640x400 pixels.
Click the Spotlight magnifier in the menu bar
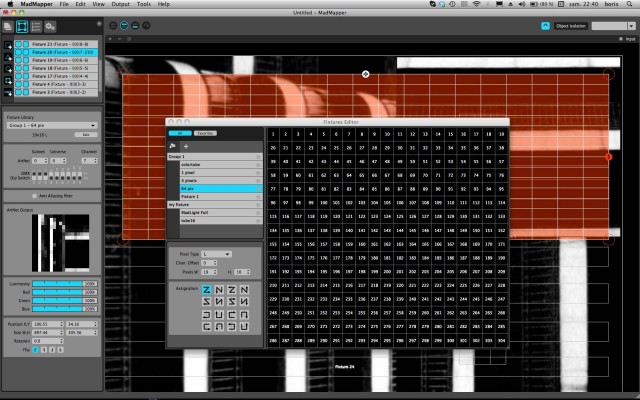(628, 5)
